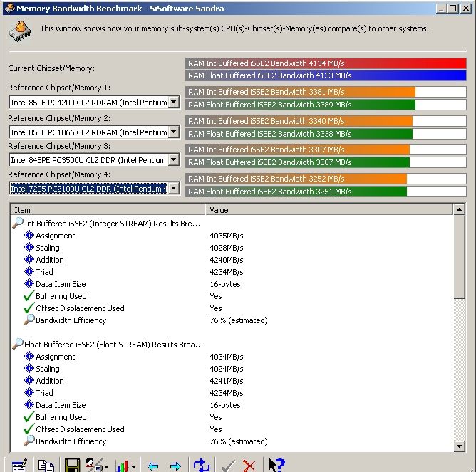The width and height of the screenshot is (476, 472).
Task: Click the scroll up arrow of results list
Action: point(459,209)
